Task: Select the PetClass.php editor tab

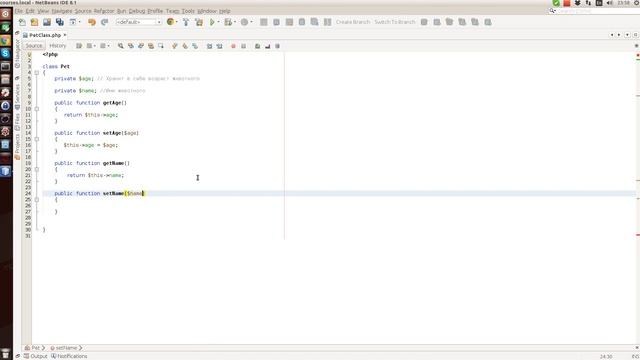Action: (x=45, y=35)
